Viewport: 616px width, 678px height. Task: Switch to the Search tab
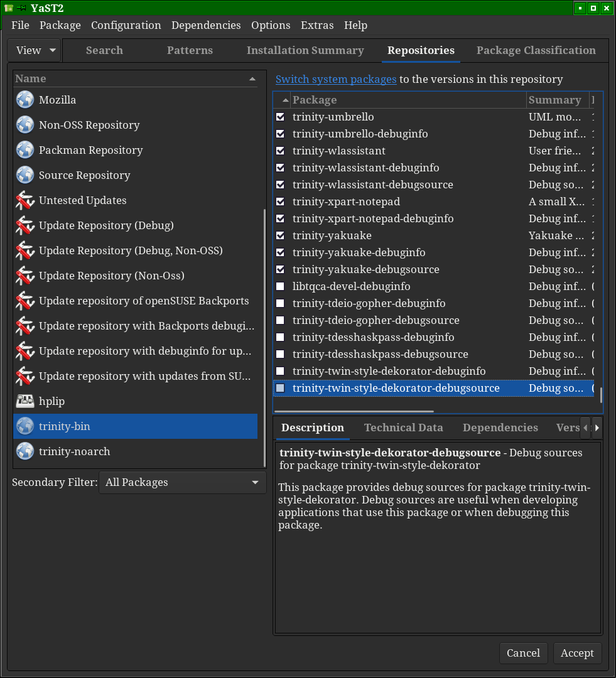click(x=104, y=50)
